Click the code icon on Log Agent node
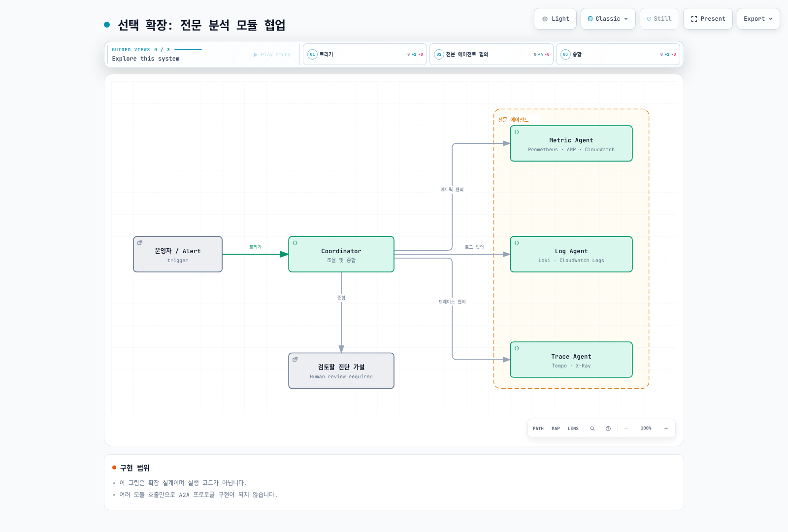Viewport: 788px width, 532px height. pyautogui.click(x=517, y=243)
